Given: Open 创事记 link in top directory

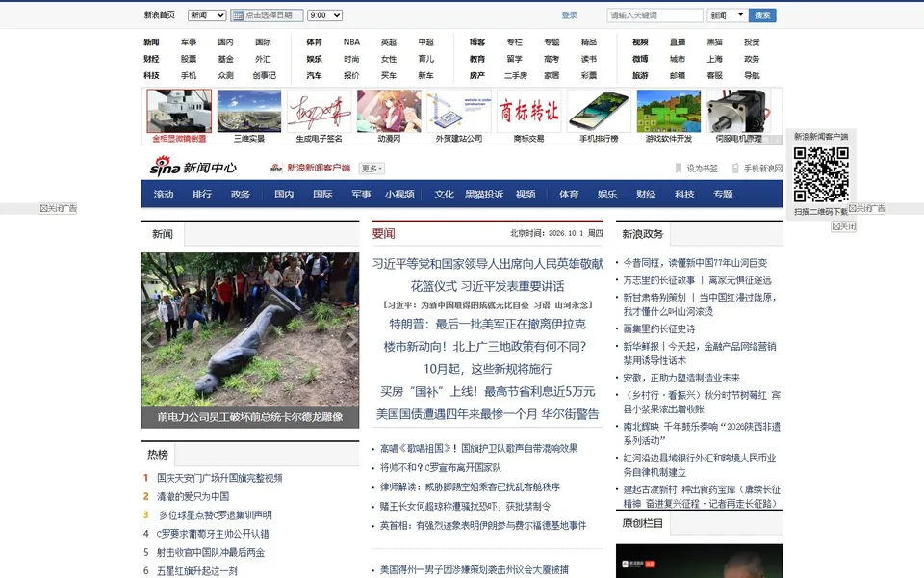Looking at the screenshot, I should click(x=264, y=75).
